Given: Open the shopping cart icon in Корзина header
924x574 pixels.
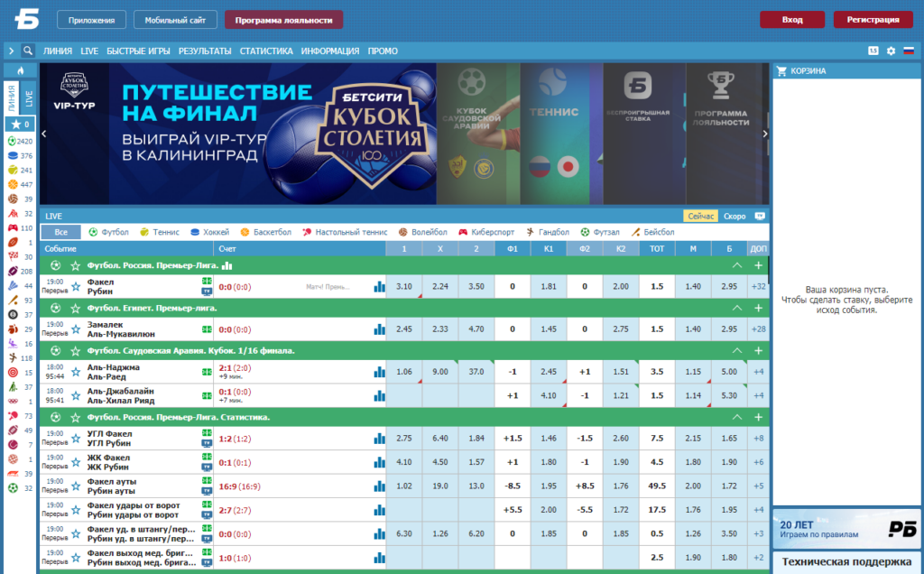Looking at the screenshot, I should (782, 70).
